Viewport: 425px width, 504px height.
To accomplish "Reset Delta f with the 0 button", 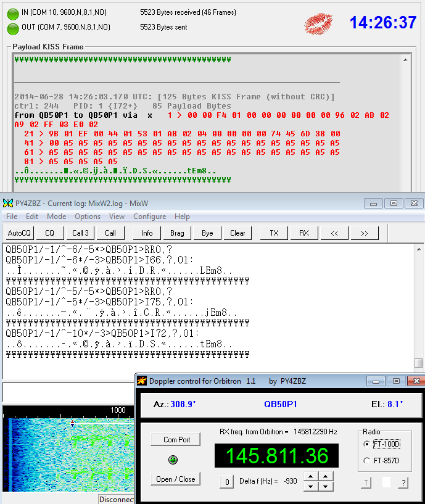I will pyautogui.click(x=227, y=482).
